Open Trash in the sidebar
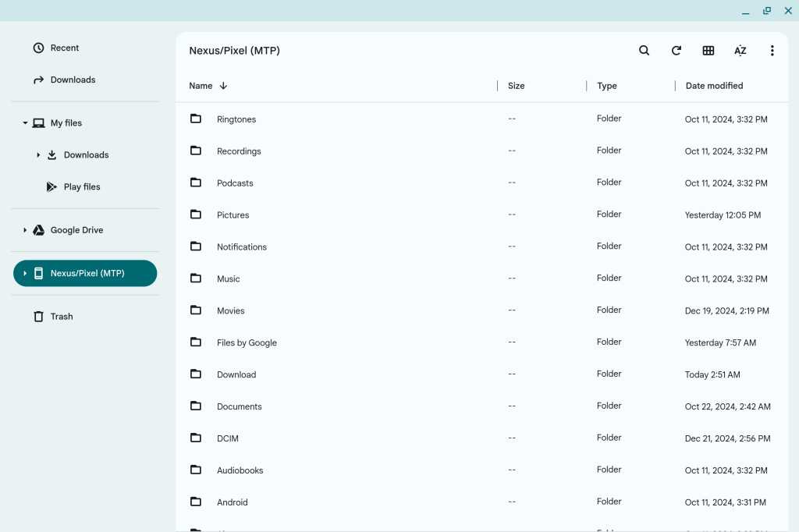The image size is (799, 532). tap(62, 317)
